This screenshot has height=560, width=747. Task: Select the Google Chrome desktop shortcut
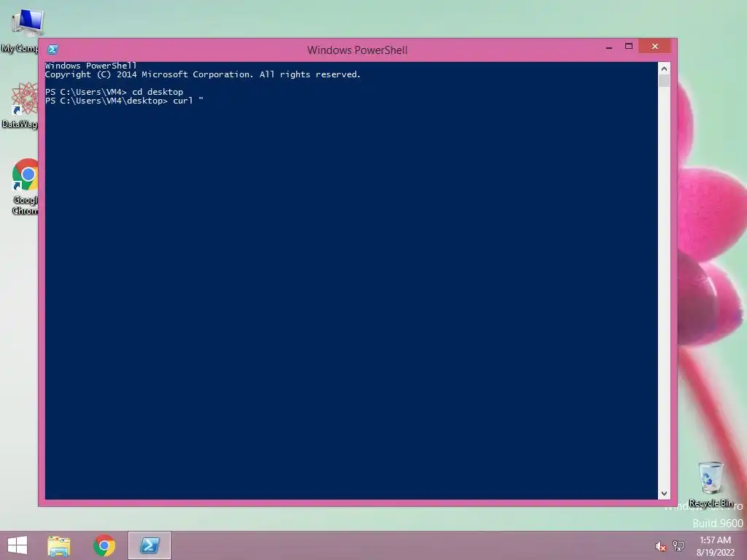pos(24,187)
